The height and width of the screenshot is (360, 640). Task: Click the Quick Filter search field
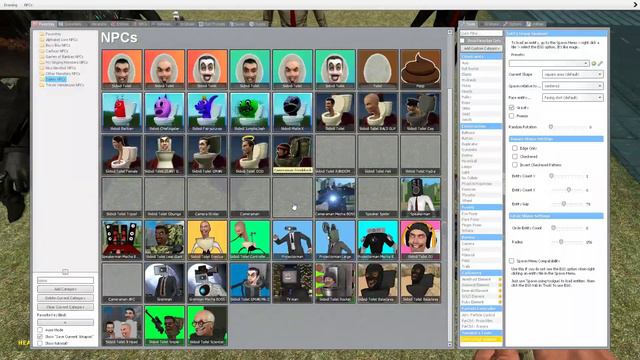481,33
